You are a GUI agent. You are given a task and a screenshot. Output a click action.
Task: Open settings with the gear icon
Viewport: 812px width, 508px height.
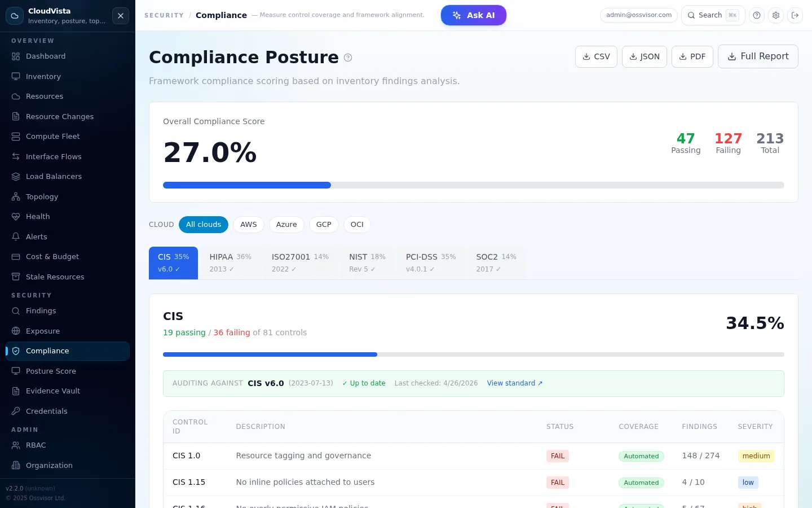[776, 15]
